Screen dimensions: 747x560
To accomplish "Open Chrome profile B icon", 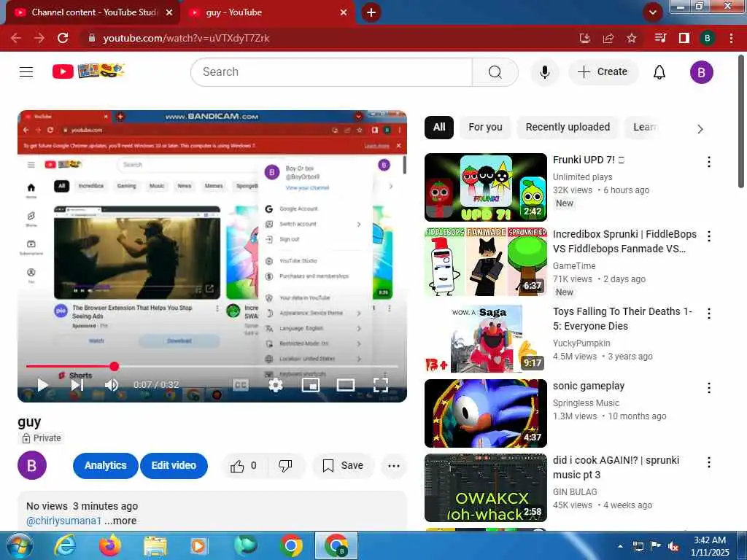I will pyautogui.click(x=708, y=38).
